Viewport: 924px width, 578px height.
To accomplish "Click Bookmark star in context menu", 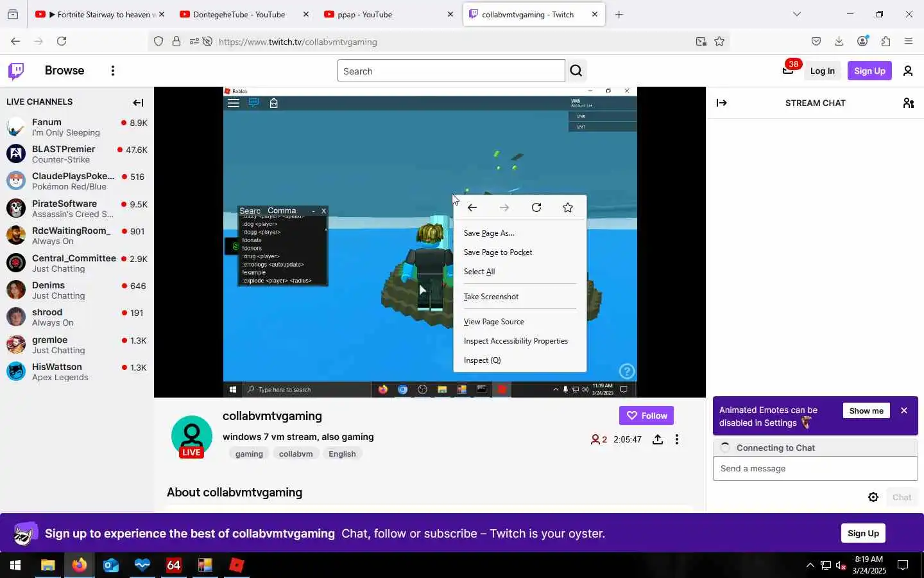I will point(568,207).
